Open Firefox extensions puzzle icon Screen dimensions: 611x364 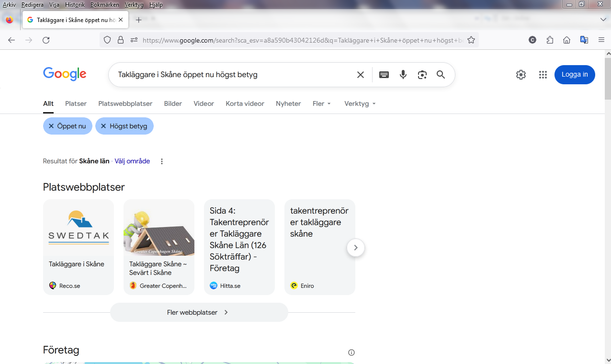click(550, 40)
